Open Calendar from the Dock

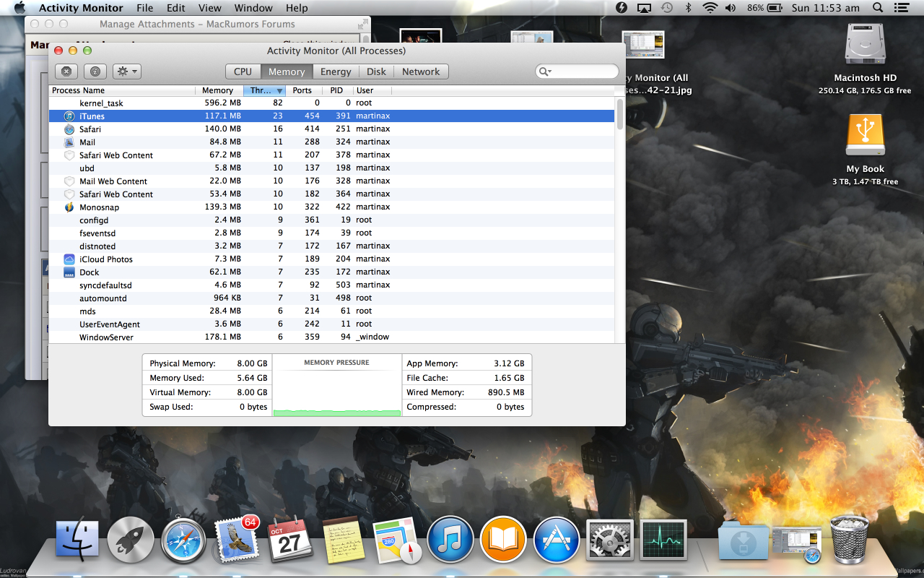coord(290,540)
